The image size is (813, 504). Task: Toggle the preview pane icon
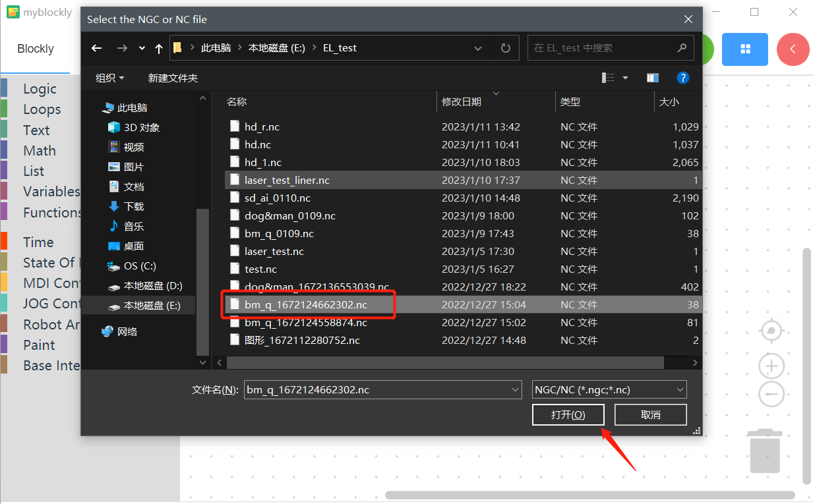(653, 78)
